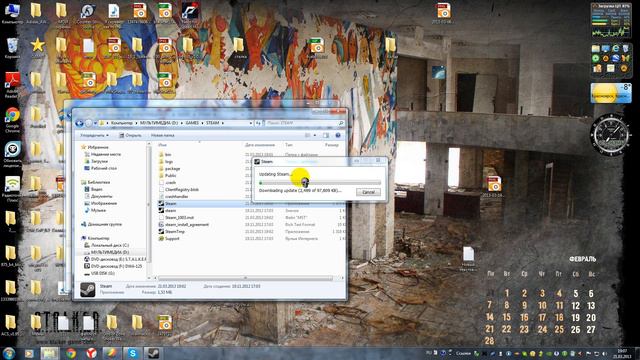Click the Explorer refresh button
640x360 pixels.
[x=258, y=123]
